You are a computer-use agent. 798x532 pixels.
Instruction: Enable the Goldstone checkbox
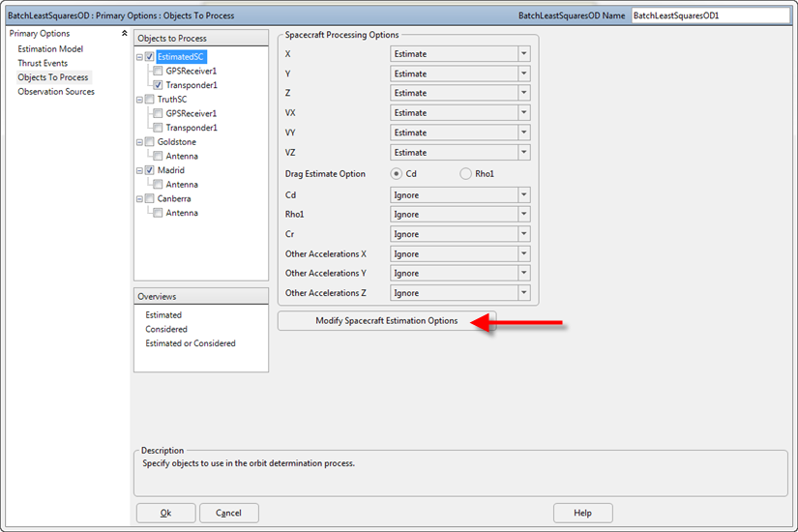149,142
